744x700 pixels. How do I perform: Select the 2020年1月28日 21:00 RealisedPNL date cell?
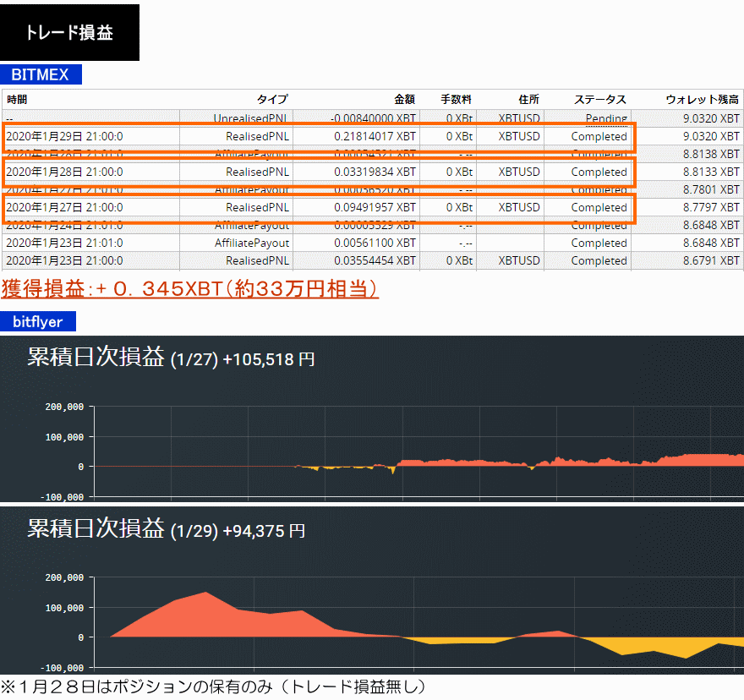click(64, 172)
